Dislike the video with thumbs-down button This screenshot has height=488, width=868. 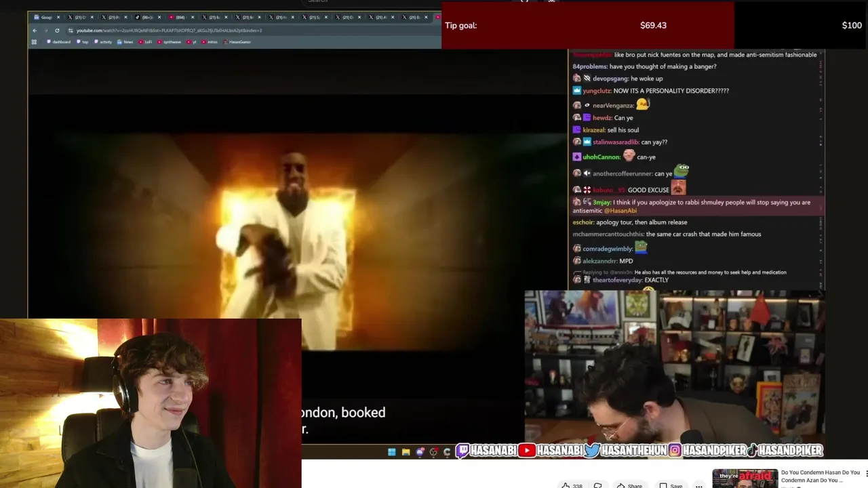598,485
